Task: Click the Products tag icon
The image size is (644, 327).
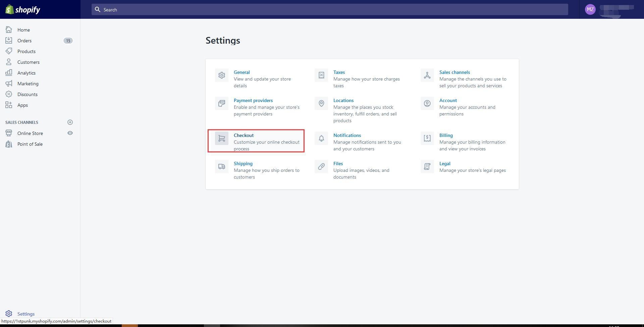Action: pos(9,51)
